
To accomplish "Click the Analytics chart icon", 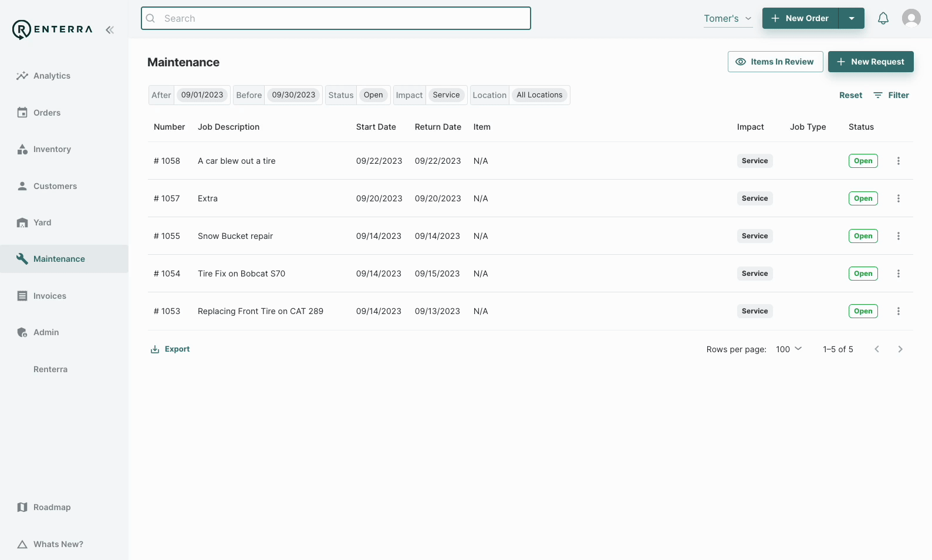I will (x=22, y=76).
